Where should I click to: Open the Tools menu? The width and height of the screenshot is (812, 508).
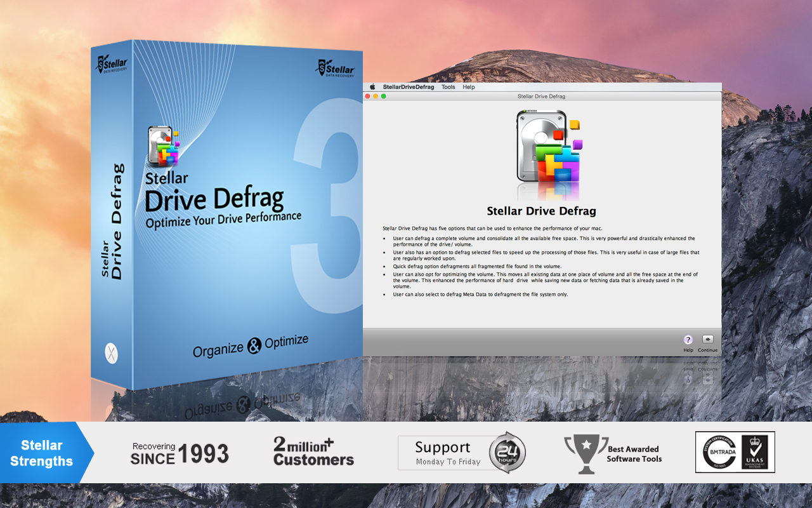click(449, 87)
